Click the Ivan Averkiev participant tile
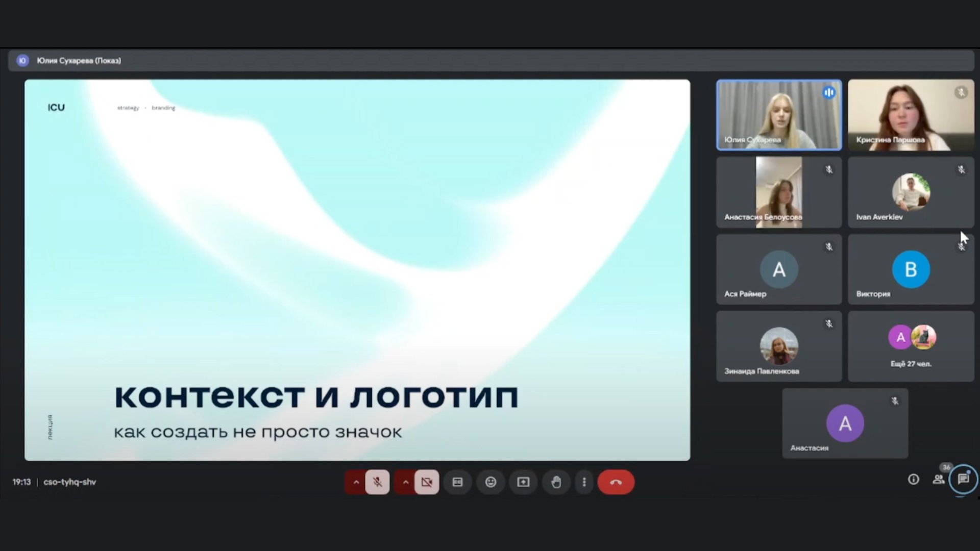Viewport: 980px width, 551px height. pos(911,192)
